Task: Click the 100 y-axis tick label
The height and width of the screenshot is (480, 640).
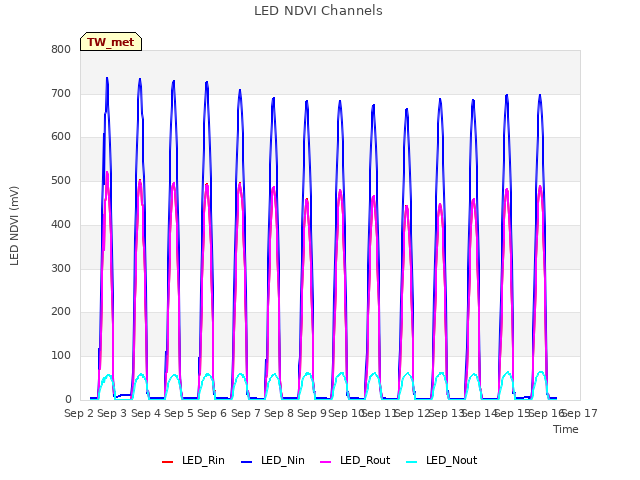Action: [x=61, y=356]
